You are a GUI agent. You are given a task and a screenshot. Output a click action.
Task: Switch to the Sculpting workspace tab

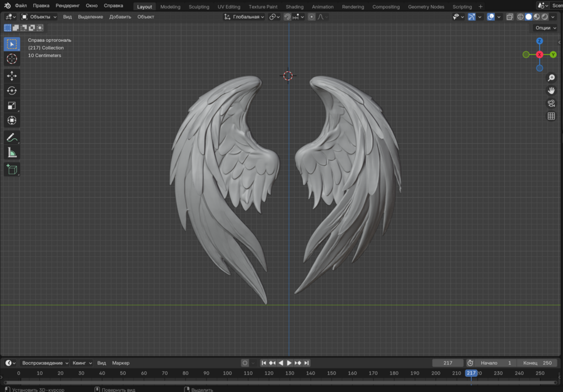199,7
